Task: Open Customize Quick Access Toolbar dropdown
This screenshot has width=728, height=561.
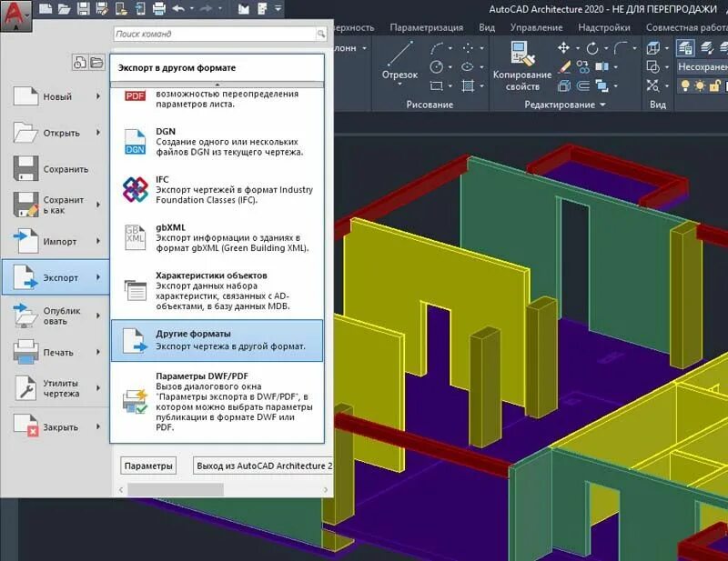Action: [278, 8]
